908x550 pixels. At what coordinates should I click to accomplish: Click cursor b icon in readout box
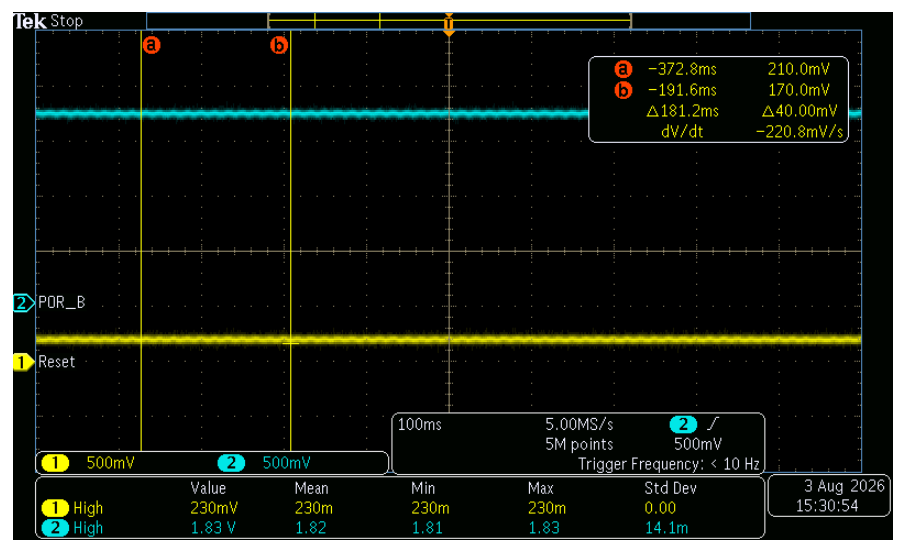coord(623,90)
